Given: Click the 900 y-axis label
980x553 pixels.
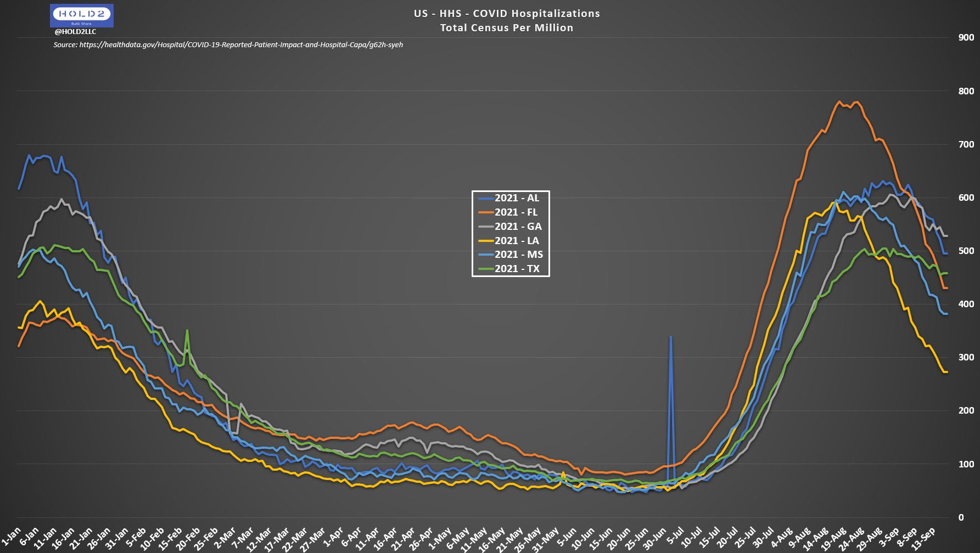Looking at the screenshot, I should [x=966, y=38].
